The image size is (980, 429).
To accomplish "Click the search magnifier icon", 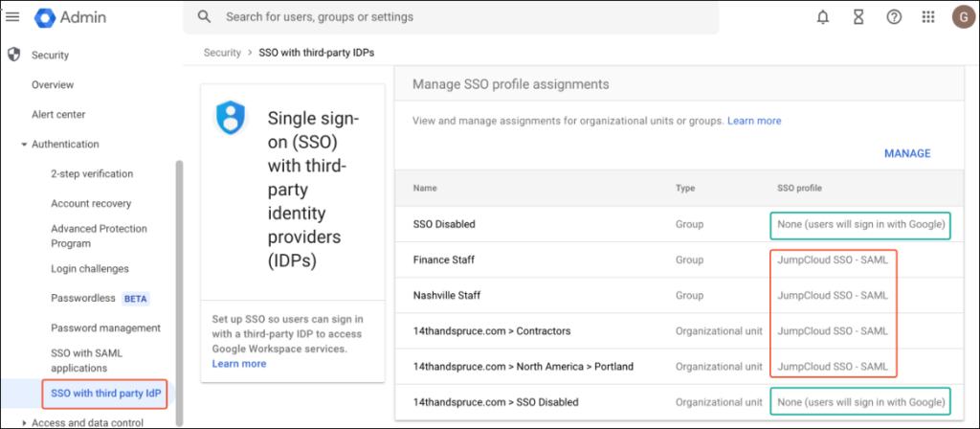I will point(204,17).
